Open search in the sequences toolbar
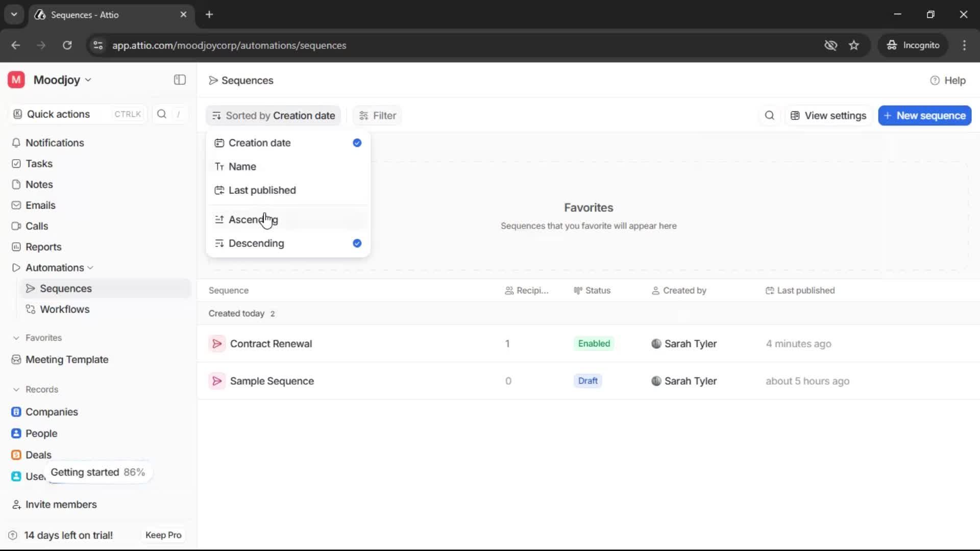The image size is (980, 551). pyautogui.click(x=769, y=116)
